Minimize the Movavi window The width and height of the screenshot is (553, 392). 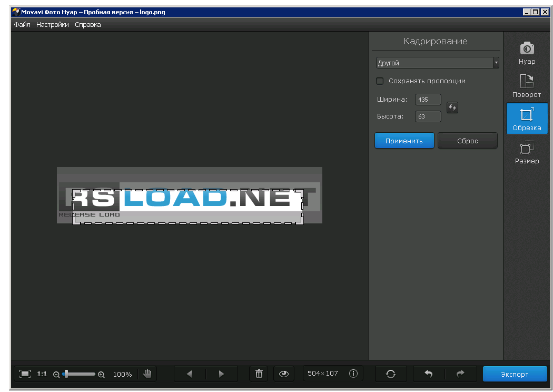coord(527,12)
